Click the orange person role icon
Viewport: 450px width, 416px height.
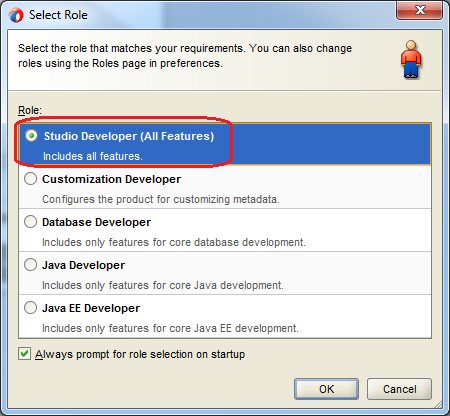click(x=411, y=59)
